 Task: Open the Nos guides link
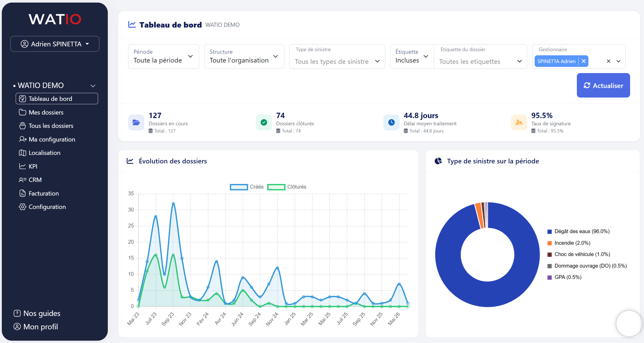[37, 313]
